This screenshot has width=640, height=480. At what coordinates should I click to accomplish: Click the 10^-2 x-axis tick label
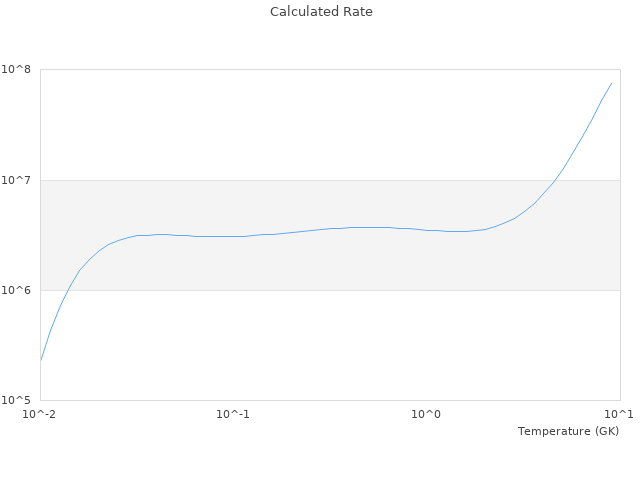[40, 414]
